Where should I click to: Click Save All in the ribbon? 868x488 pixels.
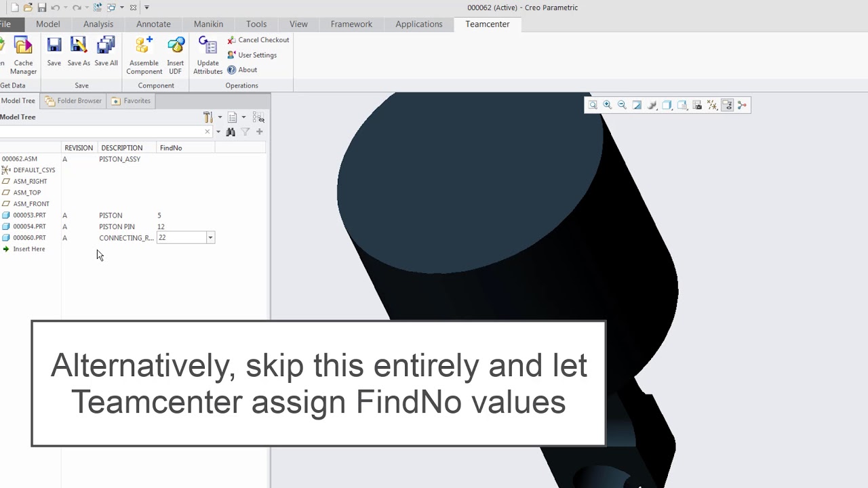pos(106,52)
